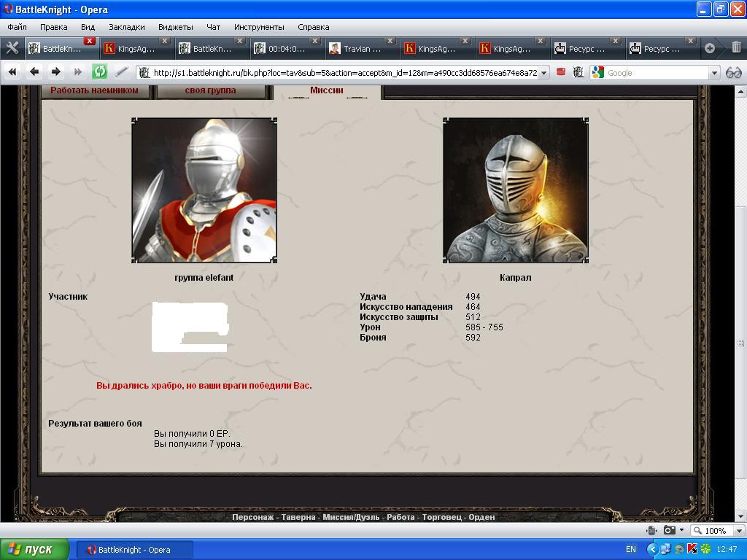747x560 pixels.
Task: Click the URL address field
Action: point(345,73)
